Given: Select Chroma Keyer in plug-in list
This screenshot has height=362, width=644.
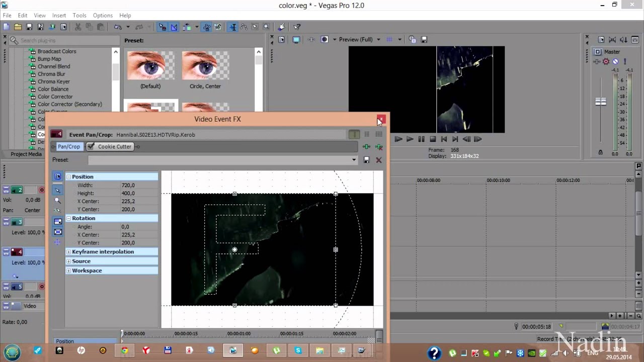Looking at the screenshot, I should click(54, 81).
